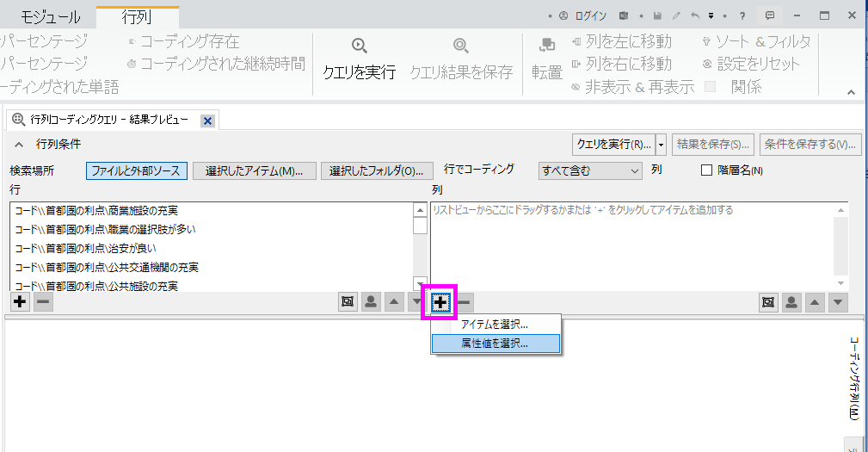Select the 治安が良い row in the list

coord(86,248)
